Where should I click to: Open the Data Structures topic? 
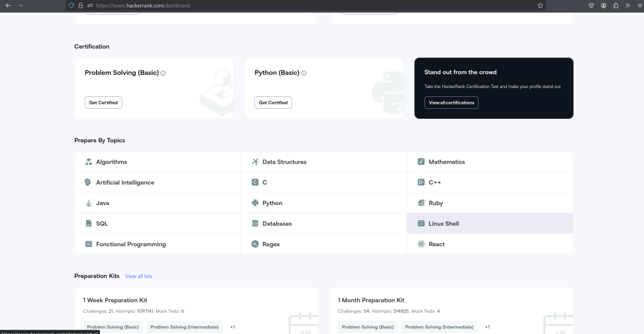324,162
